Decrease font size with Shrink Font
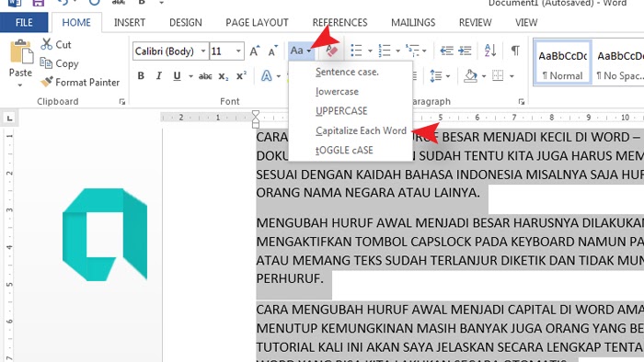The image size is (644, 362). (x=272, y=51)
